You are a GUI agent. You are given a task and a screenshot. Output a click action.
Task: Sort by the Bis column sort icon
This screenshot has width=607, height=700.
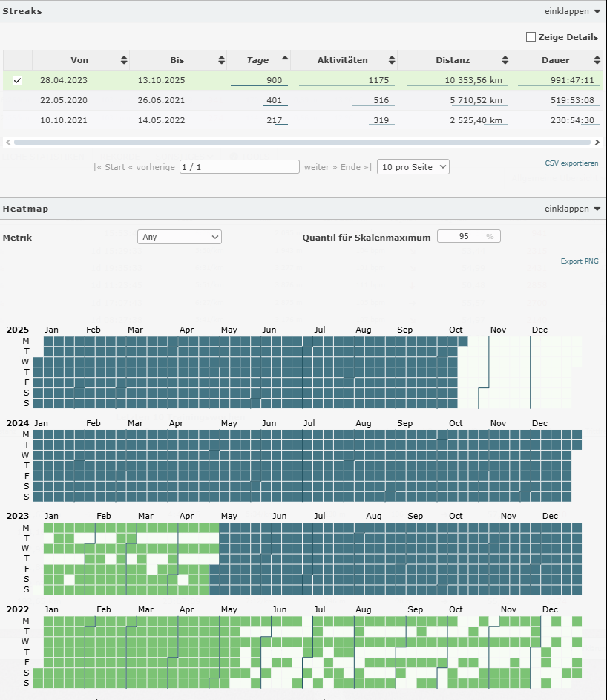[221, 60]
